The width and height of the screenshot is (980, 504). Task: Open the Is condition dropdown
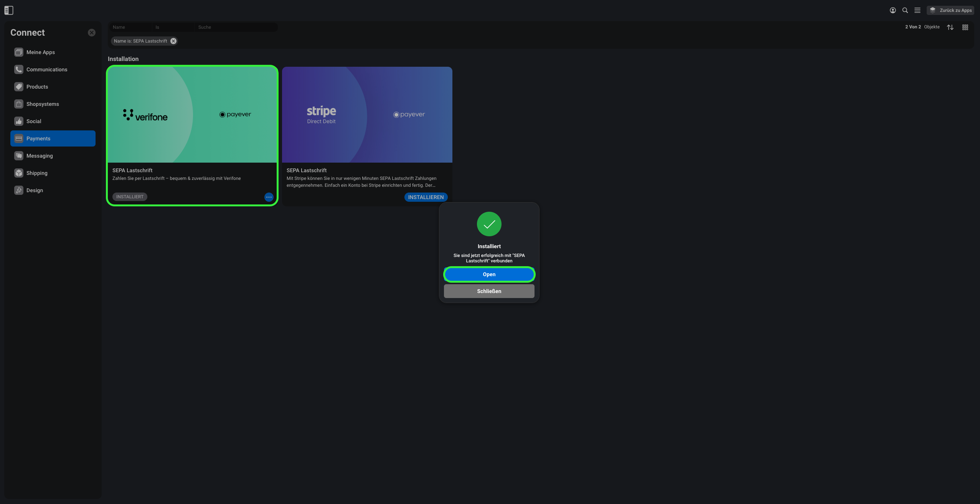(173, 27)
